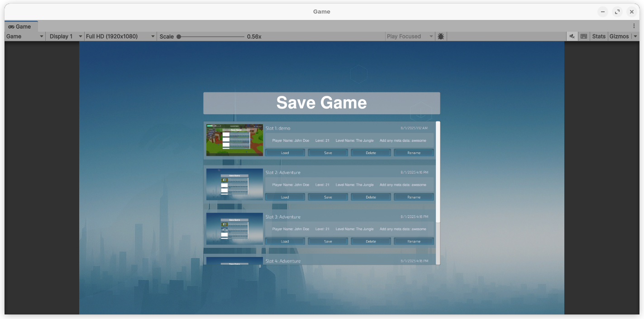Click the bug-shaped debugger icon

point(441,36)
